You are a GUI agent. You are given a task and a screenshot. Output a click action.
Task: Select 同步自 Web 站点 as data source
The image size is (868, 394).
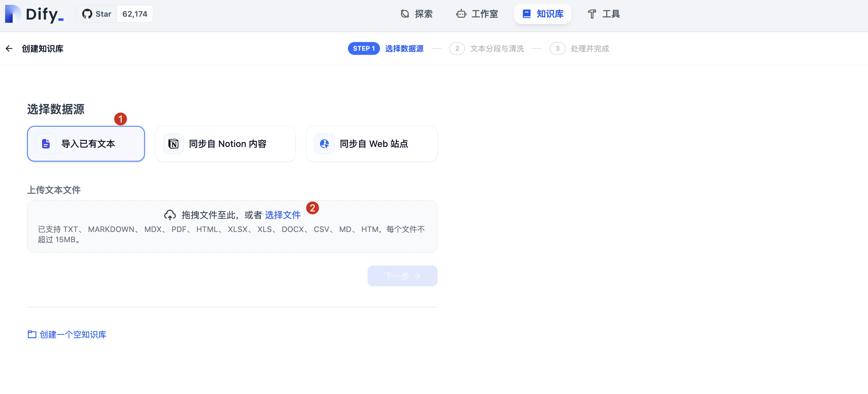tap(371, 144)
